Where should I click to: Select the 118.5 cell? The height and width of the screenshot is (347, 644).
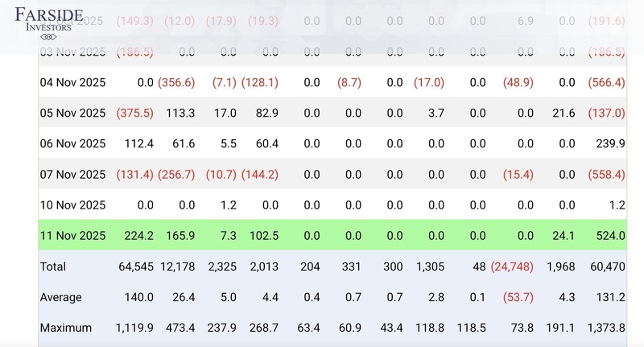point(471,328)
